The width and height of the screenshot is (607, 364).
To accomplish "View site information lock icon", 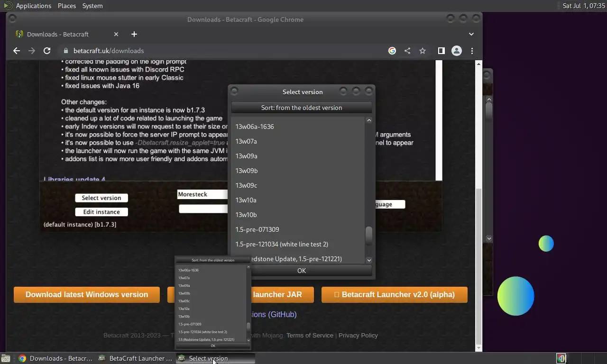I will [x=66, y=51].
